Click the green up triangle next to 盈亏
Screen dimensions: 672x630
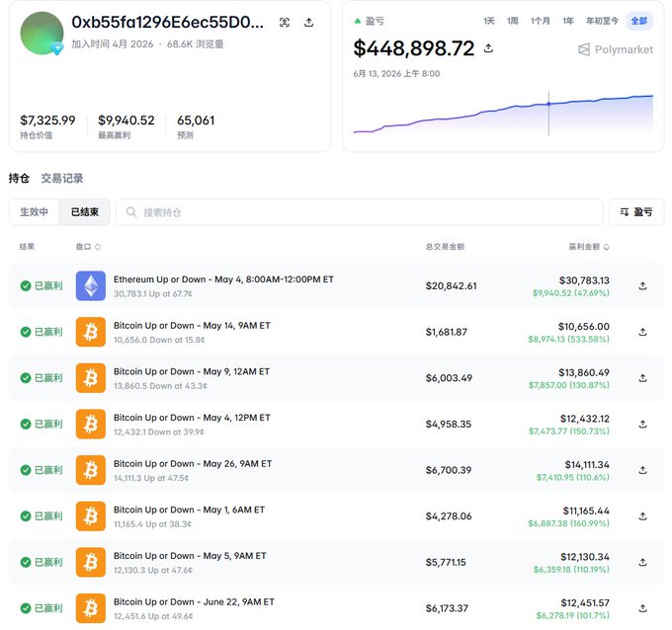click(x=358, y=21)
